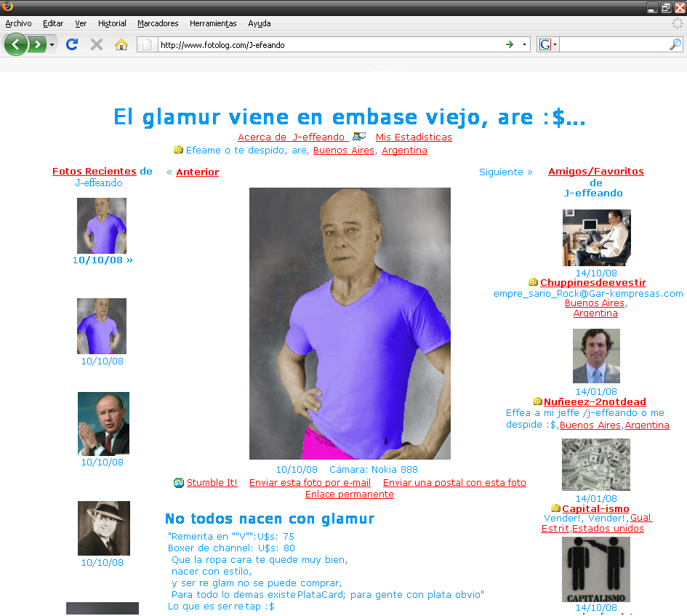This screenshot has height=616, width=687.
Task: Open first purple-shirt thumbnail dated 10/10/08 »
Action: pos(102,225)
